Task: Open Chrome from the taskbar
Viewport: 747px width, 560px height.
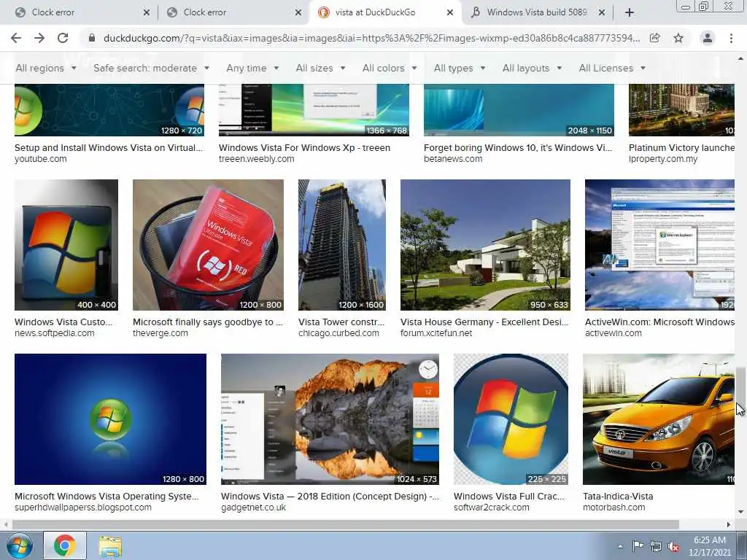Action: pyautogui.click(x=65, y=545)
